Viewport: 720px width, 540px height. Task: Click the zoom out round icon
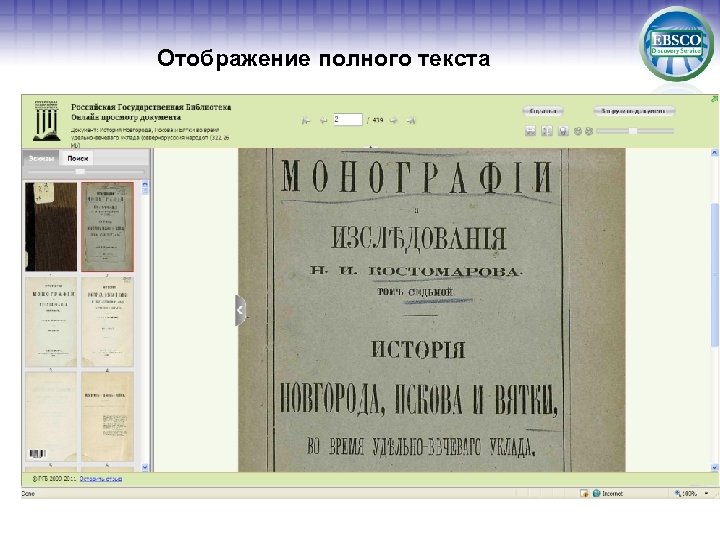coord(578,131)
